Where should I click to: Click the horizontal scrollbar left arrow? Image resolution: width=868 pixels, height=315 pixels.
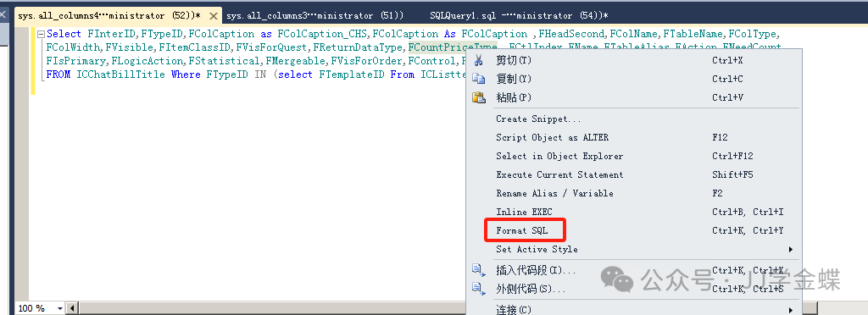[x=71, y=308]
